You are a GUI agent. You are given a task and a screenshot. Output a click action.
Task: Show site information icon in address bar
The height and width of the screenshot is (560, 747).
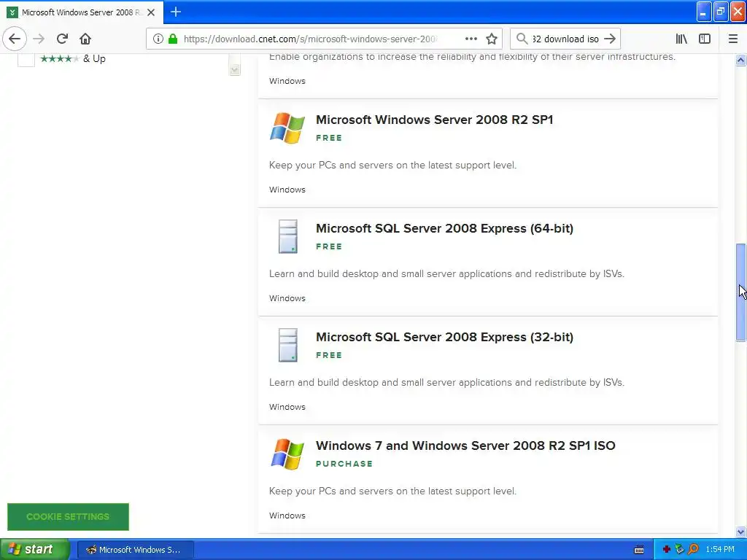[x=158, y=39]
